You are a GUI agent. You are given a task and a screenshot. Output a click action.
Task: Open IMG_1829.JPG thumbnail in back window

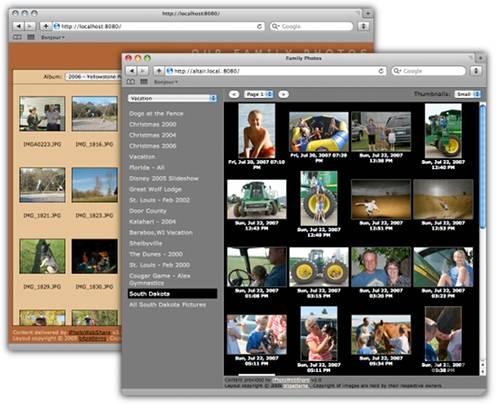click(42, 256)
